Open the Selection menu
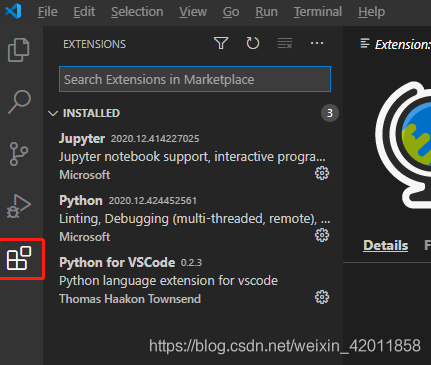 pyautogui.click(x=137, y=12)
